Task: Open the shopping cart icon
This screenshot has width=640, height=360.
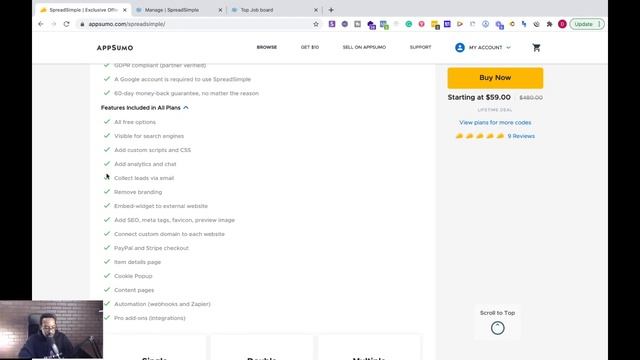Action: [536, 48]
